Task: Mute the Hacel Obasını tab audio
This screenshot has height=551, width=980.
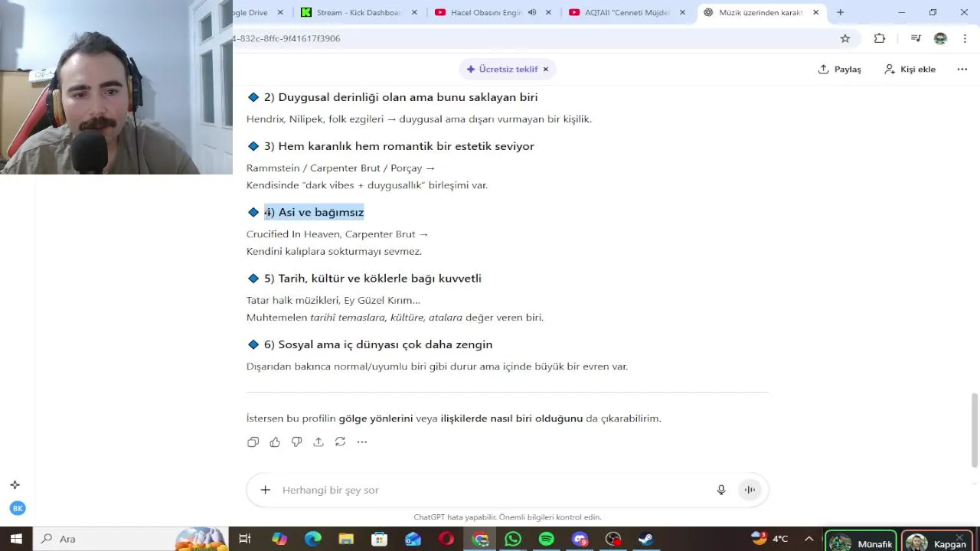Action: 532,12
